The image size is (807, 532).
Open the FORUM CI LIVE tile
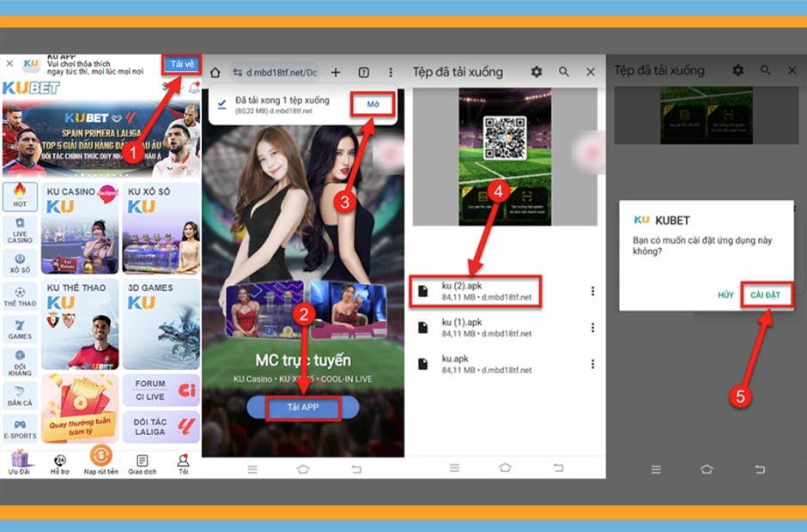[x=161, y=390]
